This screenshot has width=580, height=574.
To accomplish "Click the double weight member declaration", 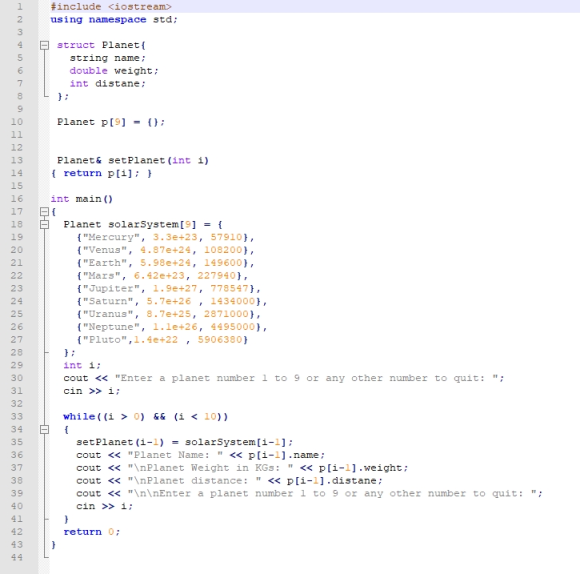I will [114, 71].
